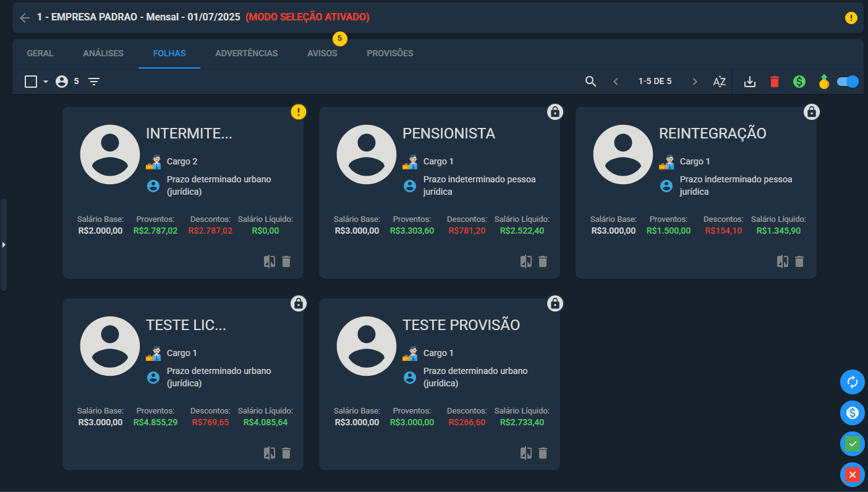Viewport: 868px width, 492px height.
Task: Download payslips with the download icon
Action: [x=750, y=82]
